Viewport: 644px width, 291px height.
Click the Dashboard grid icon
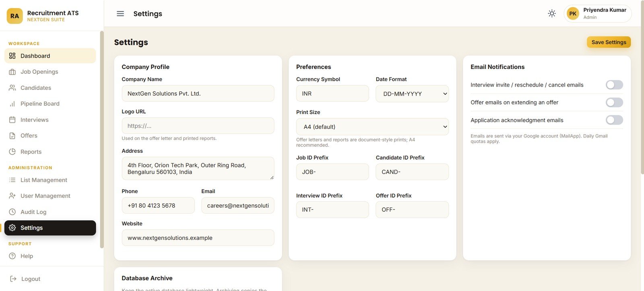pyautogui.click(x=12, y=56)
